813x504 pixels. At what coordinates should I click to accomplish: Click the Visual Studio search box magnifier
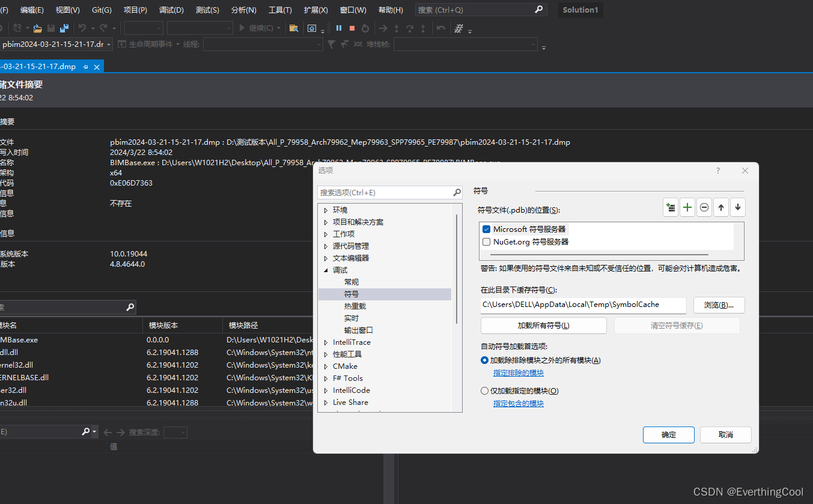(538, 10)
